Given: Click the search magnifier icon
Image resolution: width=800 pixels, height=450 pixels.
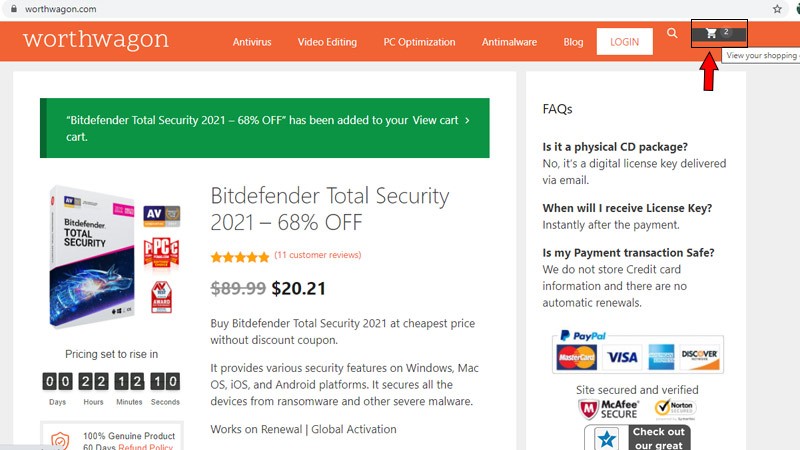Looking at the screenshot, I should pyautogui.click(x=673, y=34).
